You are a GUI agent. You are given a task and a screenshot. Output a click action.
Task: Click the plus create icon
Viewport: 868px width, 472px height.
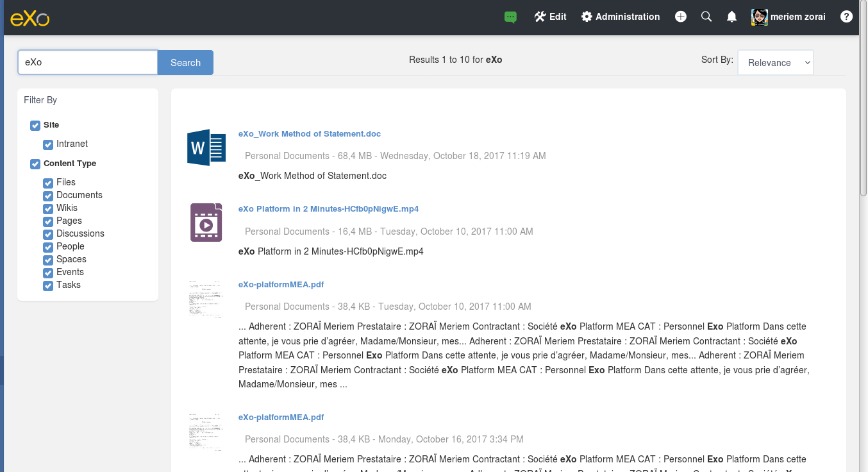pos(681,17)
